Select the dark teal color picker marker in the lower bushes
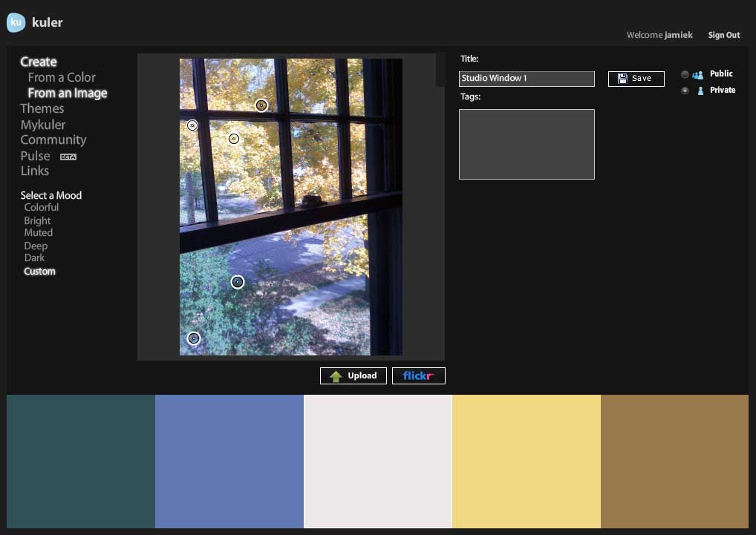The image size is (756, 535). tap(194, 338)
